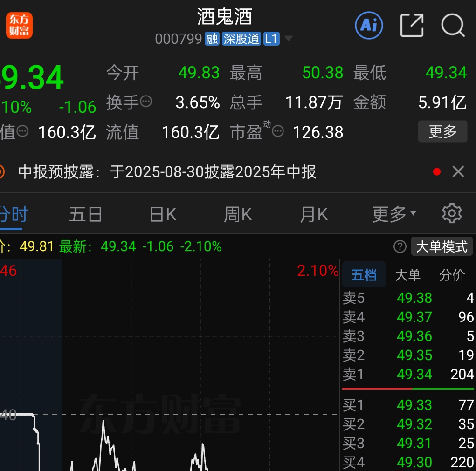The height and width of the screenshot is (471, 476).
Task: Tap the stock code 000799
Action: pos(179,39)
